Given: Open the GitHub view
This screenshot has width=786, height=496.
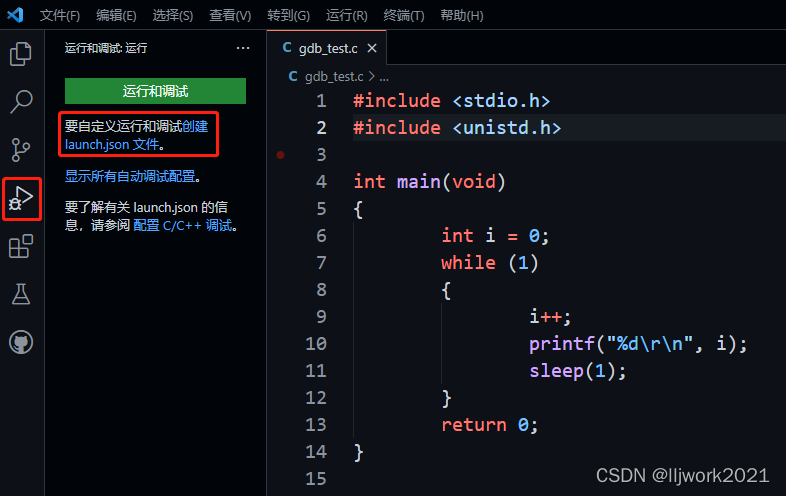Looking at the screenshot, I should coord(21,343).
